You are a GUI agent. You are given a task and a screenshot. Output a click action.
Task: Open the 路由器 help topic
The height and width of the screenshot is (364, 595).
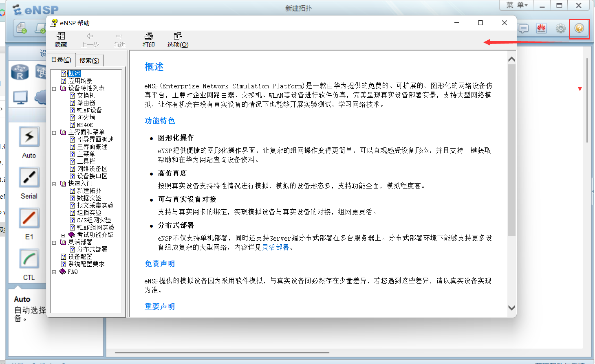(86, 103)
